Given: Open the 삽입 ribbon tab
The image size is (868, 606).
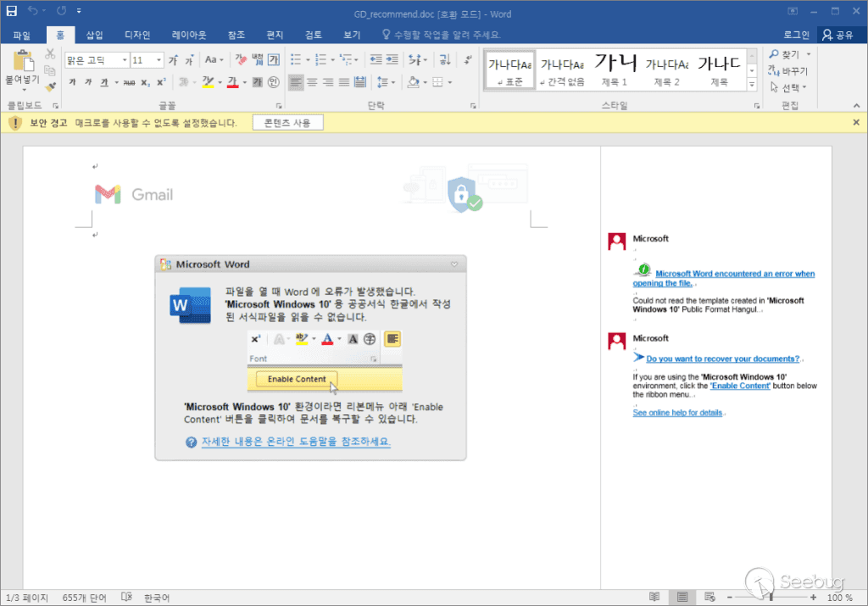Looking at the screenshot, I should [94, 35].
